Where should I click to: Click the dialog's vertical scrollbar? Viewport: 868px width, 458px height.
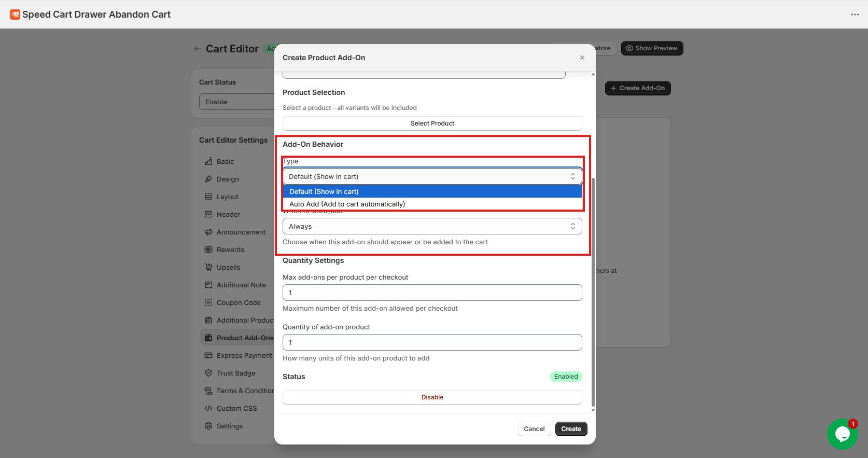[593, 290]
